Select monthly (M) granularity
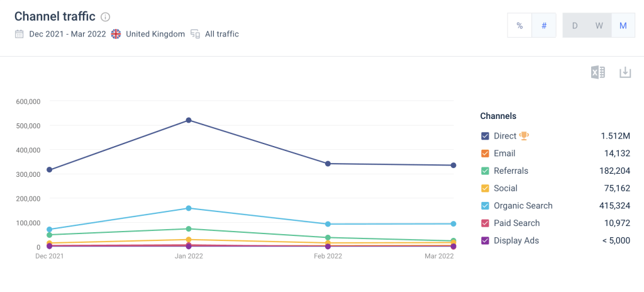 (623, 26)
